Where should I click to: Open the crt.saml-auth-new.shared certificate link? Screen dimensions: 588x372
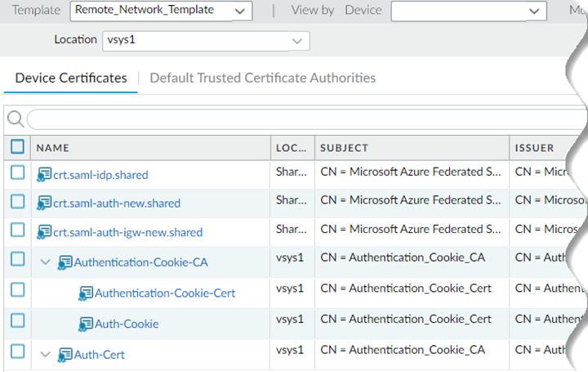(115, 204)
